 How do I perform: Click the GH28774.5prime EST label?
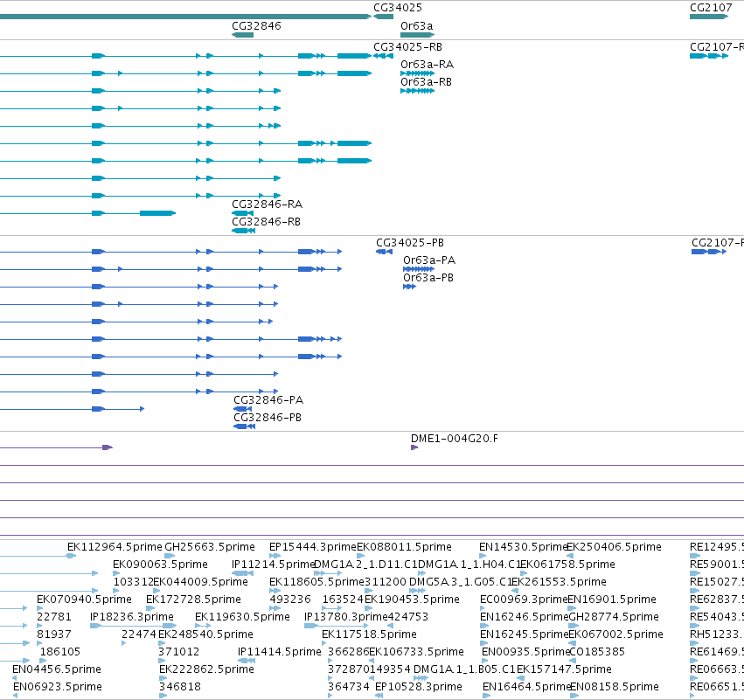point(614,617)
